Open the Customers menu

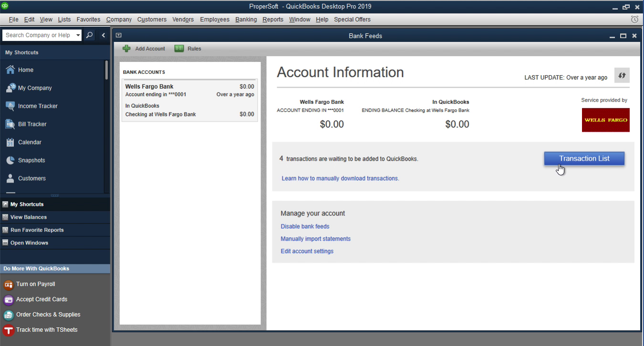pos(152,20)
